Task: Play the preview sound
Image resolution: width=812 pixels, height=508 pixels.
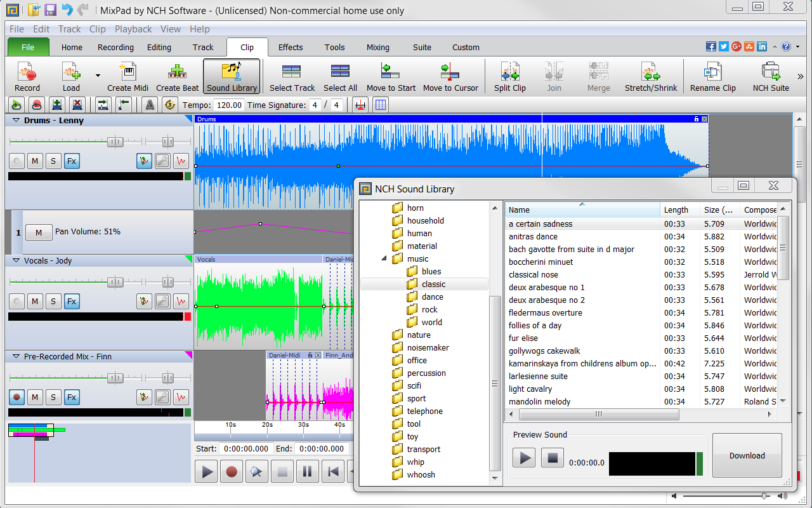Action: point(524,458)
